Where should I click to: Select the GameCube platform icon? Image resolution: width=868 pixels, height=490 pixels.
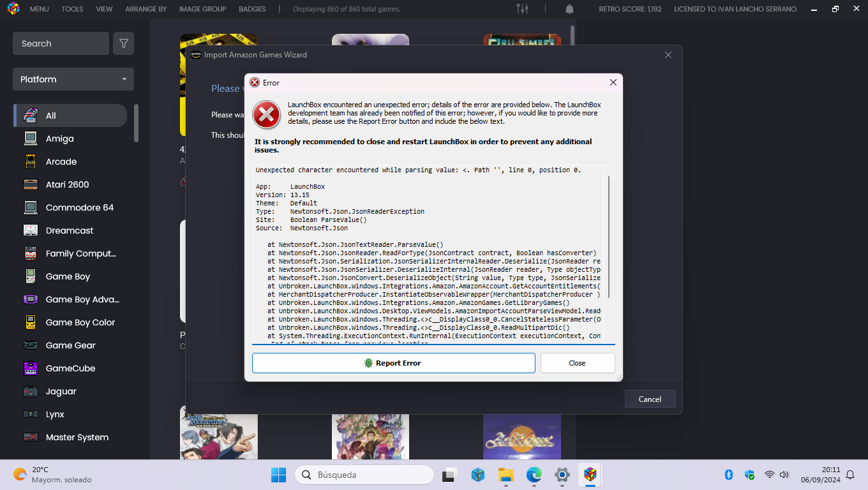click(x=30, y=368)
